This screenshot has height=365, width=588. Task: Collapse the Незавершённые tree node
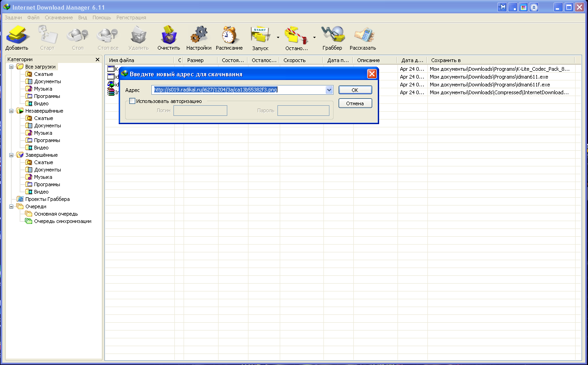pyautogui.click(x=12, y=111)
